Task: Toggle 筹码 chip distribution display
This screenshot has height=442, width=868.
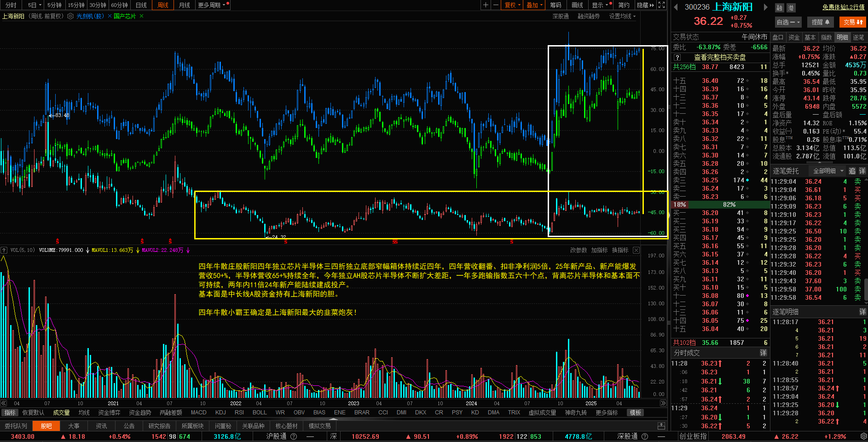Action: point(556,5)
